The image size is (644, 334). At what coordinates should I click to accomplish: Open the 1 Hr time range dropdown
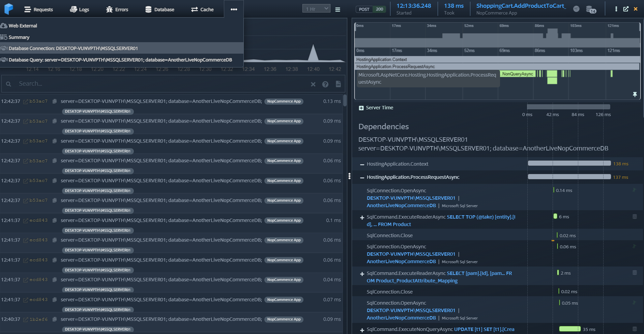coord(316,9)
